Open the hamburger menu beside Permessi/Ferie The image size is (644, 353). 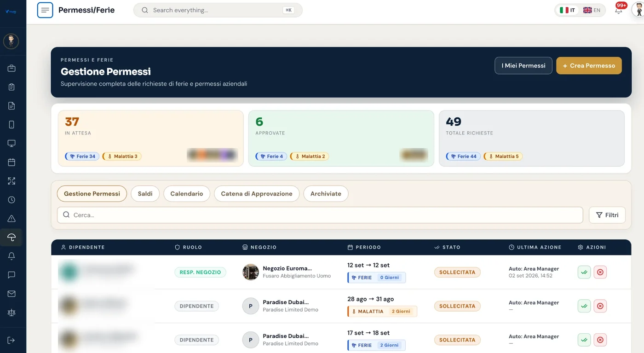pyautogui.click(x=45, y=10)
